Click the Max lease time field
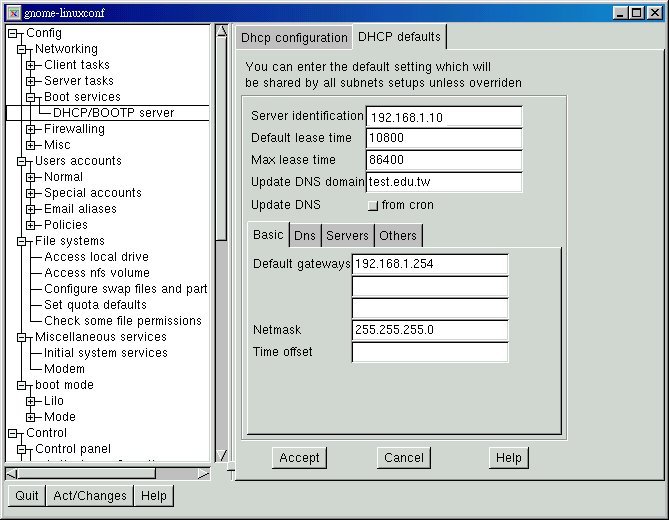The image size is (669, 520). 444,160
